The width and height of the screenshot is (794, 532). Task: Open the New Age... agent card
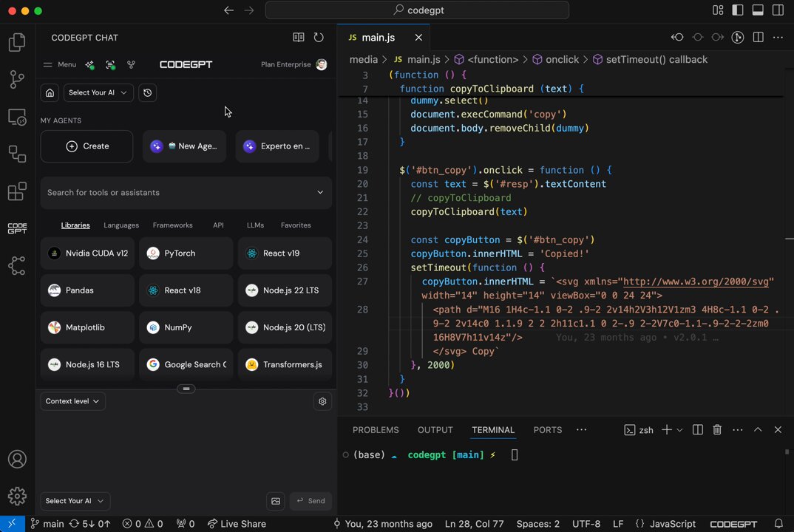coord(184,146)
